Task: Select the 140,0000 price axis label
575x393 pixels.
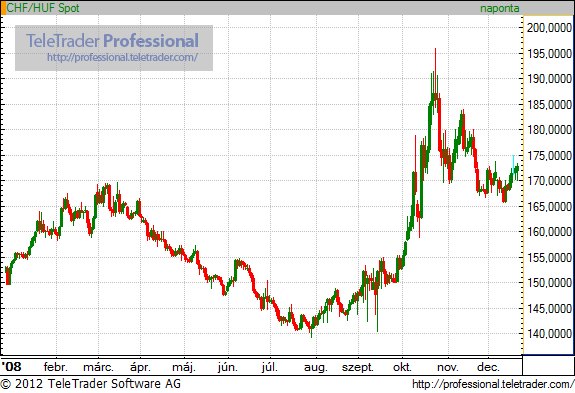Action: click(x=549, y=334)
